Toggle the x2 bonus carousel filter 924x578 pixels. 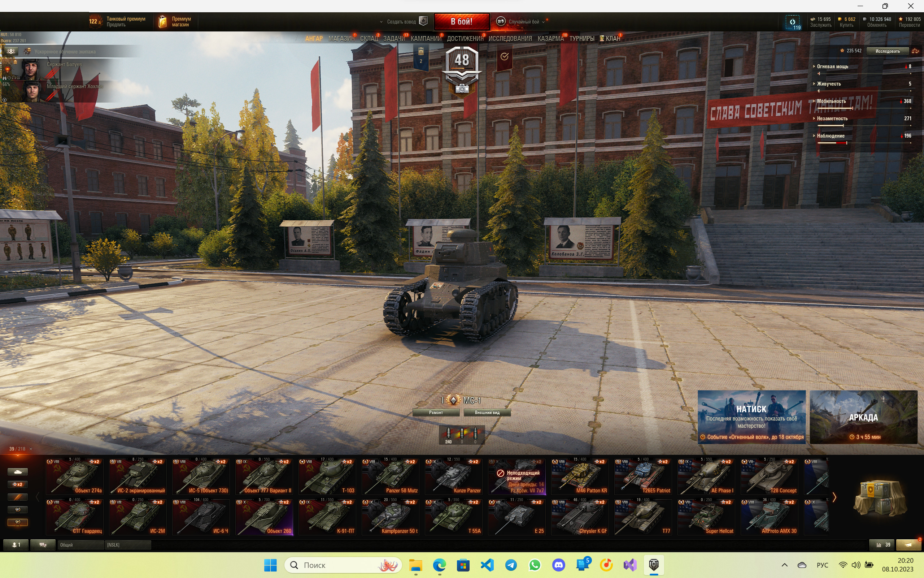[18, 484]
